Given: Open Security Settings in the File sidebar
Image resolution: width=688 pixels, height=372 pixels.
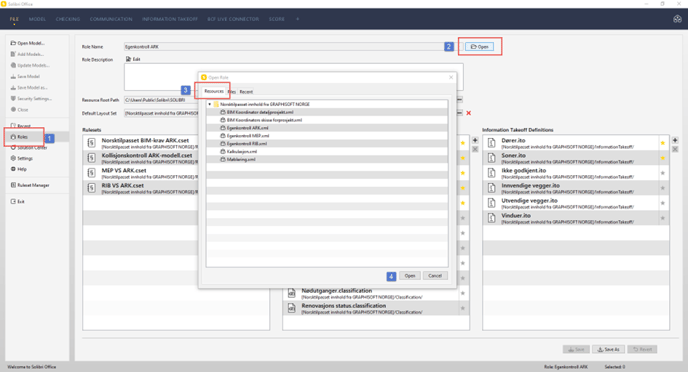Looking at the screenshot, I should 31,98.
